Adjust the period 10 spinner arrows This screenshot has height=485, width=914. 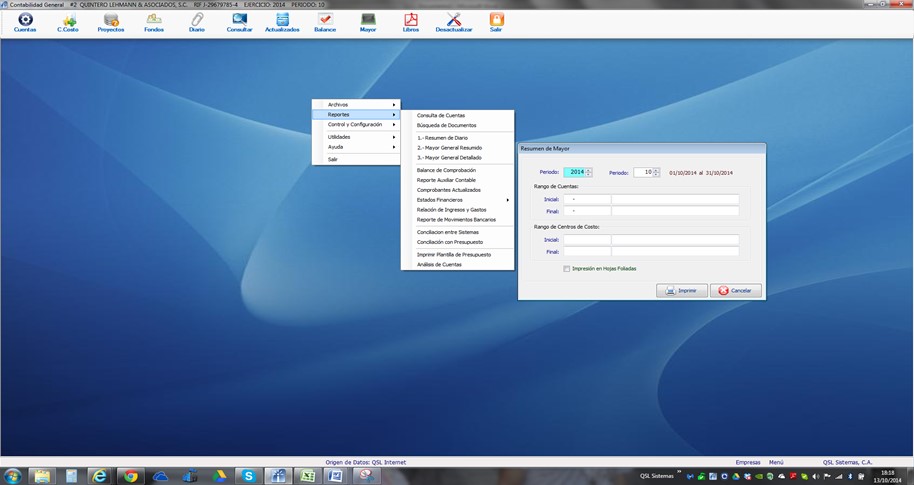(656, 173)
